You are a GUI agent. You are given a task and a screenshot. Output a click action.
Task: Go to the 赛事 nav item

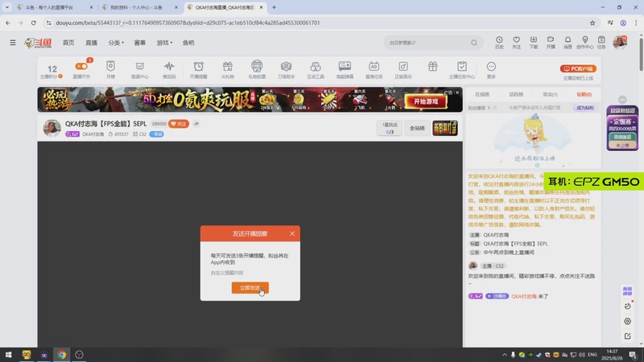coord(139,43)
